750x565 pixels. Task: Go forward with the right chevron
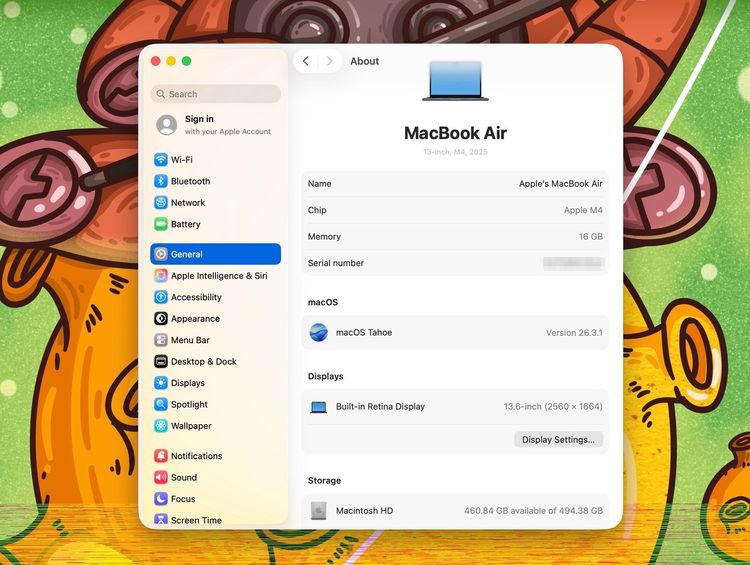[x=329, y=61]
